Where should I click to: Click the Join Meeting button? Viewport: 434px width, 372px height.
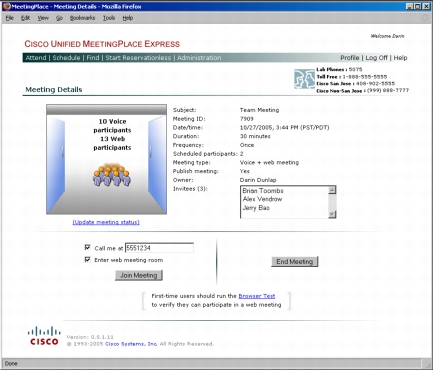[x=139, y=275]
